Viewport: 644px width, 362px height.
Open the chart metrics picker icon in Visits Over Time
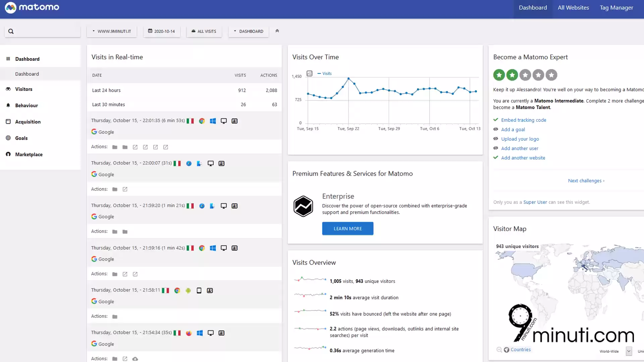(310, 73)
